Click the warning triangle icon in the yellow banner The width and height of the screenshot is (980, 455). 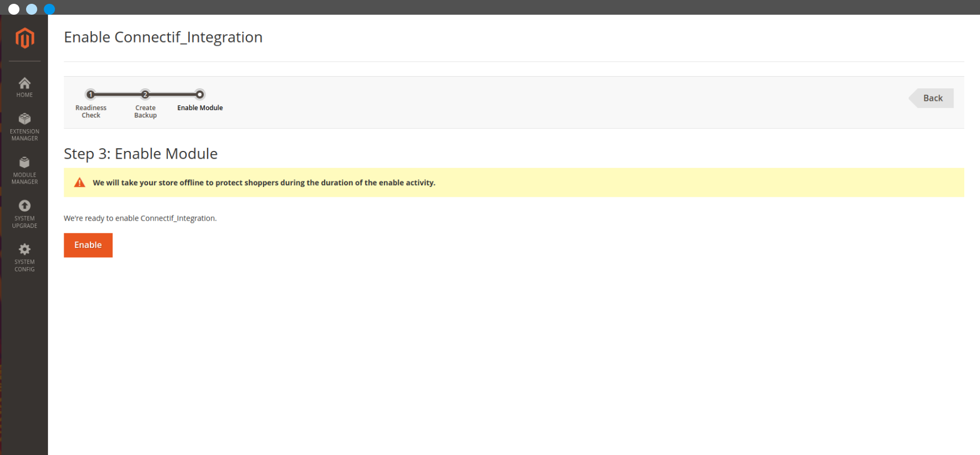coord(79,183)
